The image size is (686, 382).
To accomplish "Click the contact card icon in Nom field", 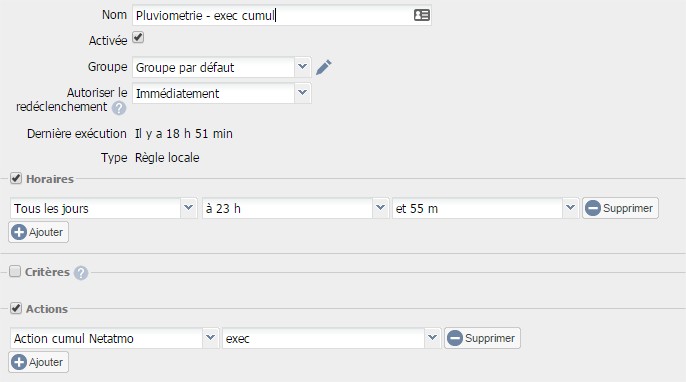I will coord(422,15).
